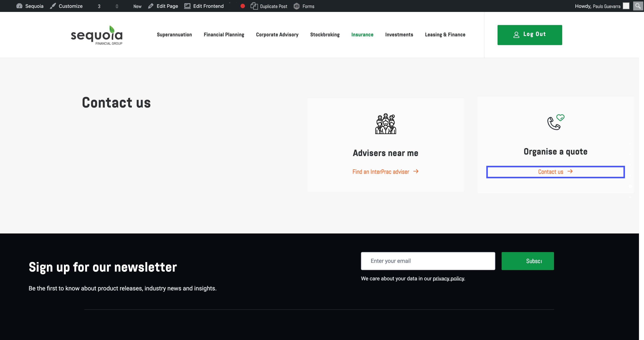Click the Sequoia Financial Group logo
Screen dimensions: 644x340
click(x=97, y=35)
